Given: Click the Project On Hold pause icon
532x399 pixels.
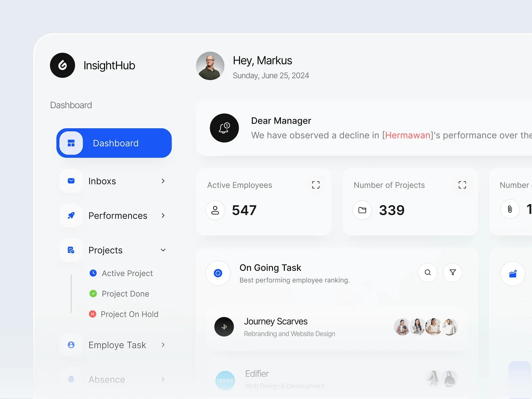Looking at the screenshot, I should 92,314.
